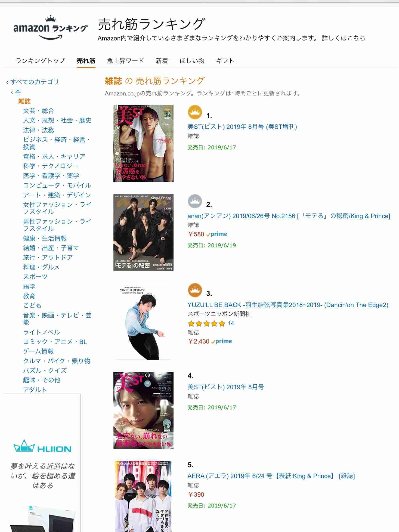399x532 pixels.
Task: Select the コミック・アニメ・BL category
Action: (x=55, y=342)
